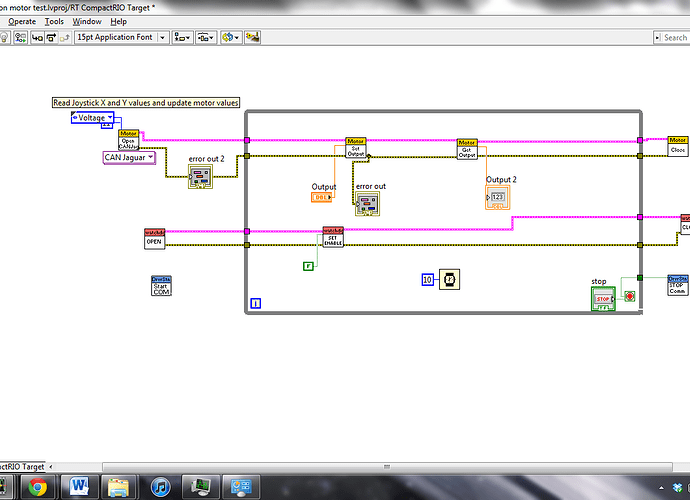This screenshot has width=690, height=500.
Task: Open the Control Panel taskbar icon
Action: pos(241,487)
